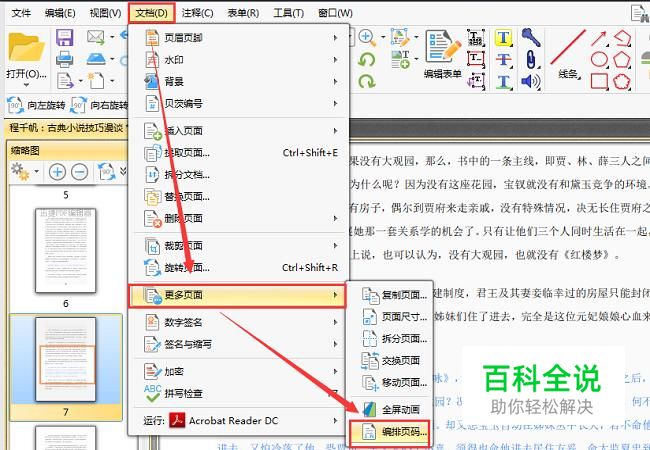Open the 视图(V) menu
Image resolution: width=650 pixels, height=450 pixels.
pyautogui.click(x=105, y=13)
